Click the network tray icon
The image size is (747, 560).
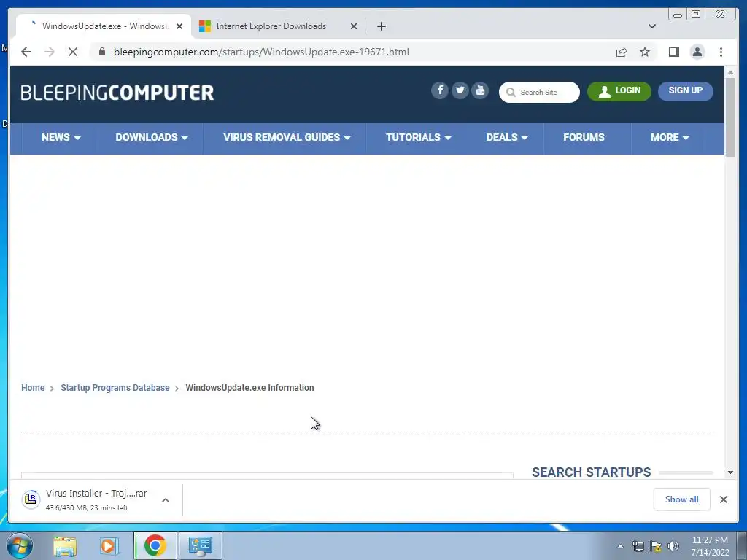coord(638,546)
